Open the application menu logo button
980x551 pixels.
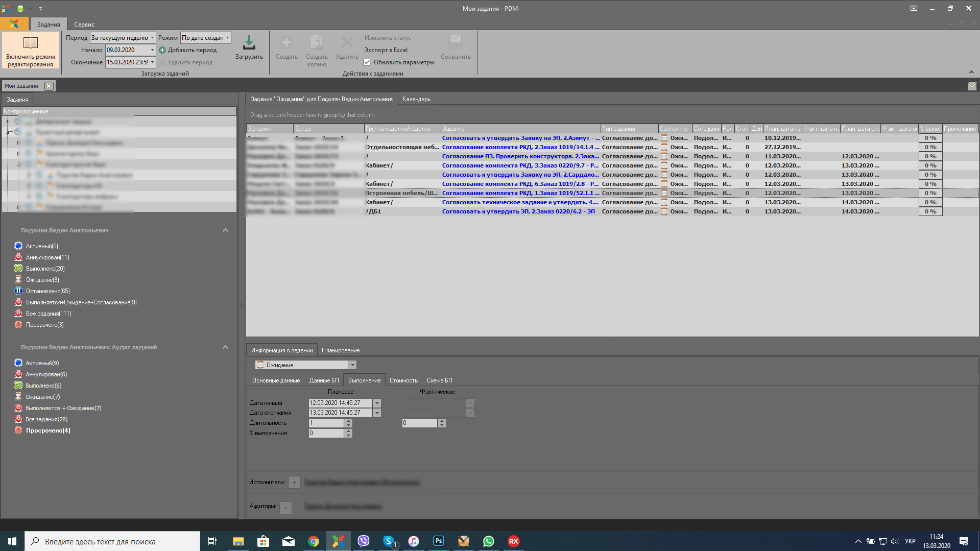pyautogui.click(x=14, y=24)
